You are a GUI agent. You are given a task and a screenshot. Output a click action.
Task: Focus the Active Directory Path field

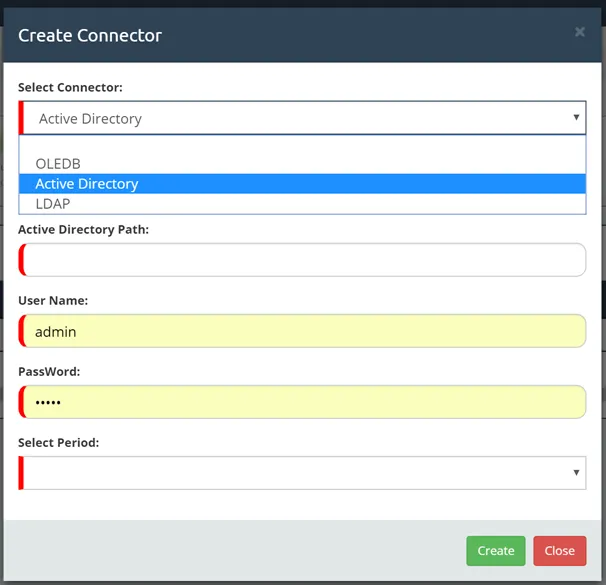302,260
